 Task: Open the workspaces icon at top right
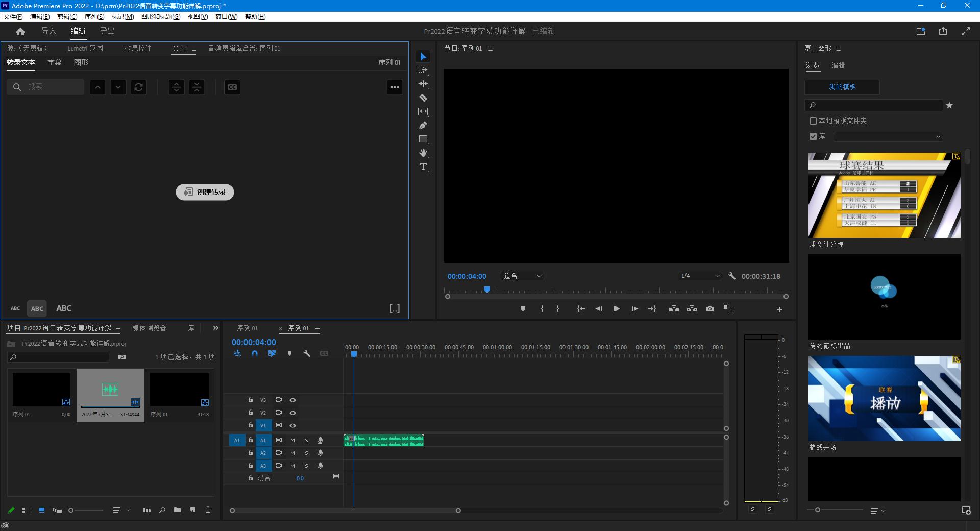click(x=921, y=31)
